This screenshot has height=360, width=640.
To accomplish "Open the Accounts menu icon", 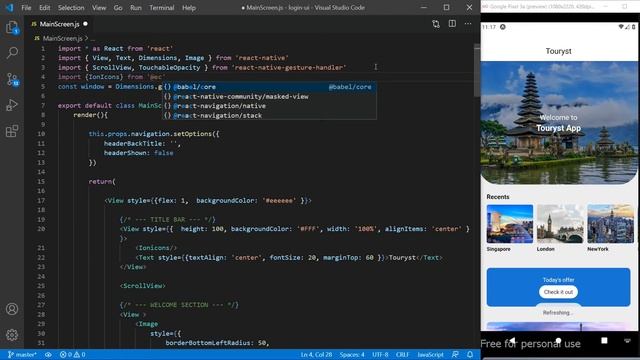I will click(x=12, y=309).
